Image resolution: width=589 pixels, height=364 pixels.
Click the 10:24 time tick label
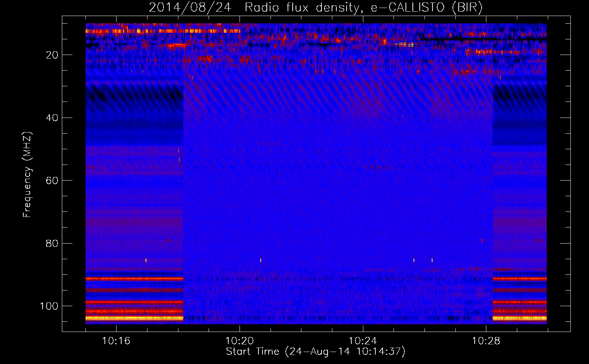pos(363,341)
